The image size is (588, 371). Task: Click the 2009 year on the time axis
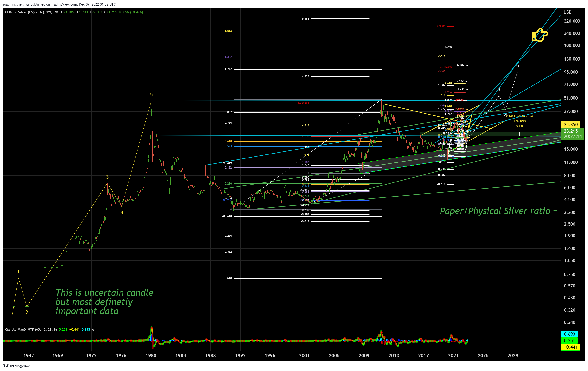point(364,355)
